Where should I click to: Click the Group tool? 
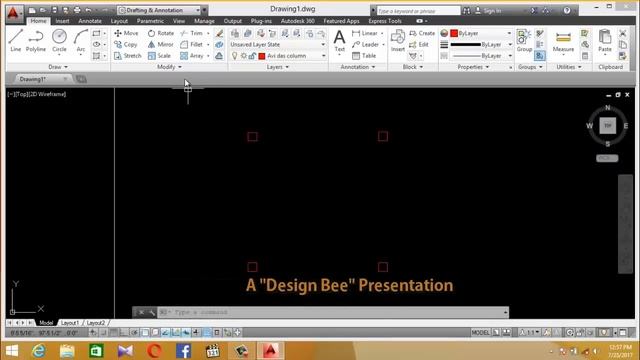(524, 41)
